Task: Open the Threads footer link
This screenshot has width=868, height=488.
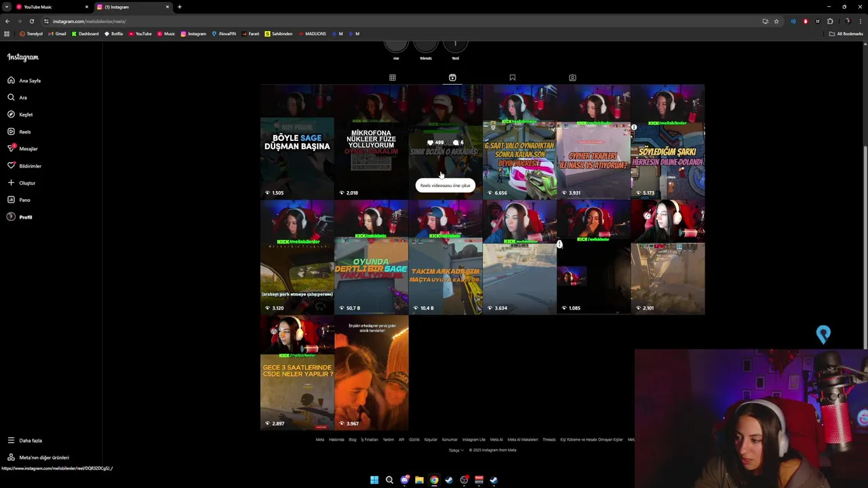Action: tap(549, 440)
